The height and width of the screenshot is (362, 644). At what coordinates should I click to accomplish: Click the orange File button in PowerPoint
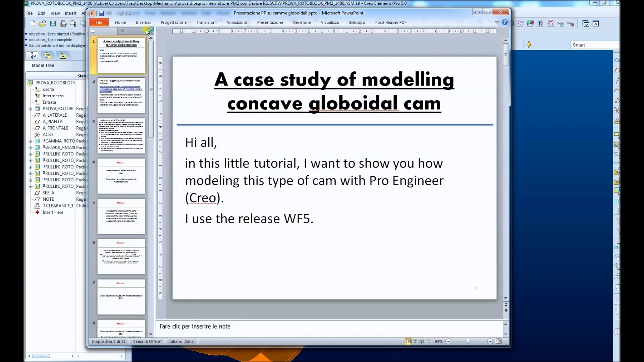pyautogui.click(x=99, y=22)
